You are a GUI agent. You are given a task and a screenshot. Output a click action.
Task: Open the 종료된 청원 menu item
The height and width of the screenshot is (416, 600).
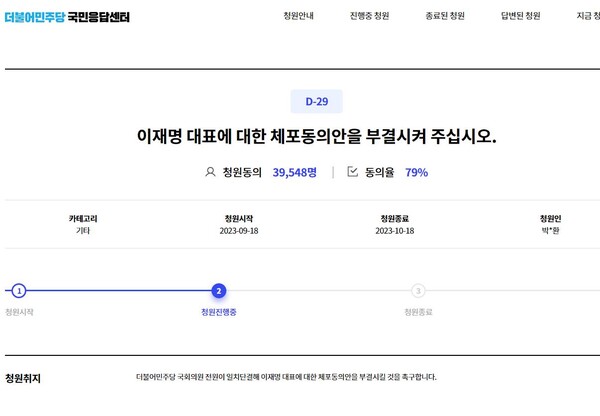click(x=444, y=17)
